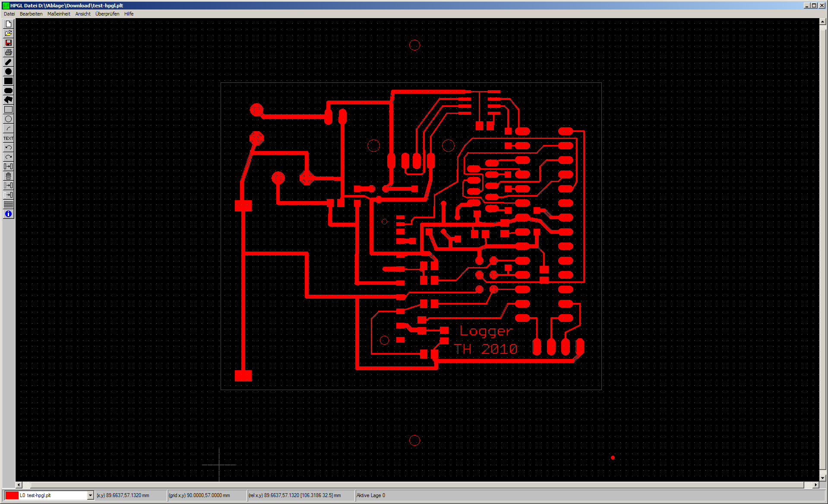Open the Hilfe menu
This screenshot has height=504, width=828.
(129, 14)
